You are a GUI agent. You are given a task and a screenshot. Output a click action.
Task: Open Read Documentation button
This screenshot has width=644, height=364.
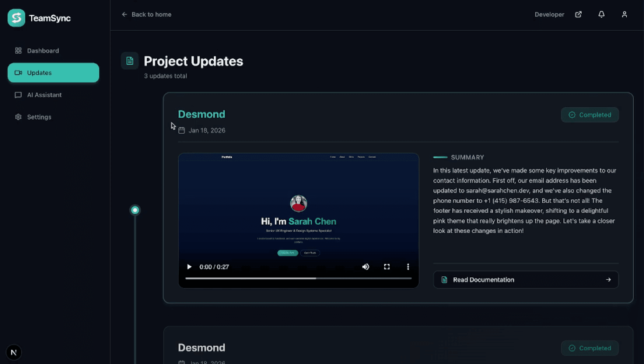(525, 280)
